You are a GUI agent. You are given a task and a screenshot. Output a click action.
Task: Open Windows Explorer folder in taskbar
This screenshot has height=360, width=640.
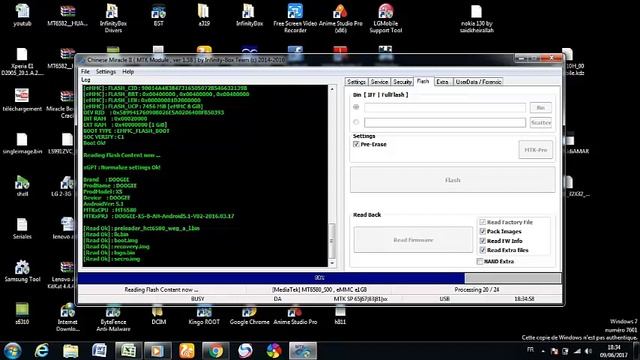tap(70, 351)
